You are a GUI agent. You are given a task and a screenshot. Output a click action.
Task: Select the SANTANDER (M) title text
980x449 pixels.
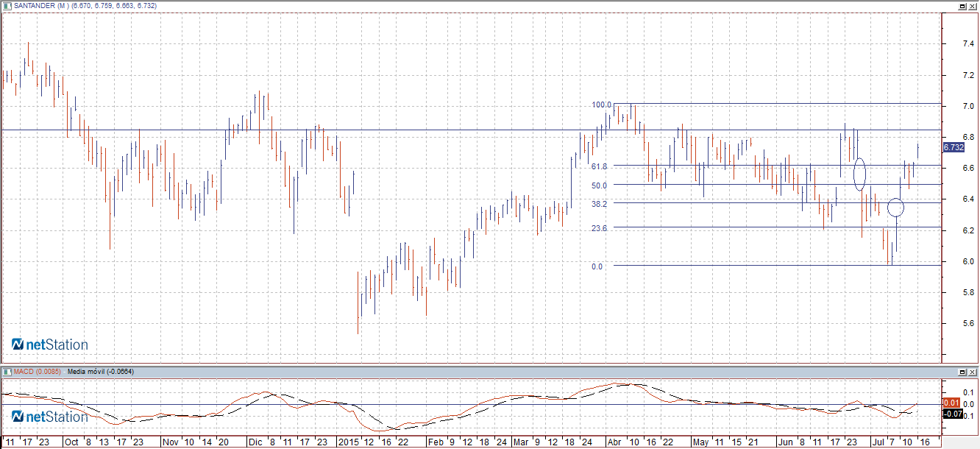click(x=42, y=6)
